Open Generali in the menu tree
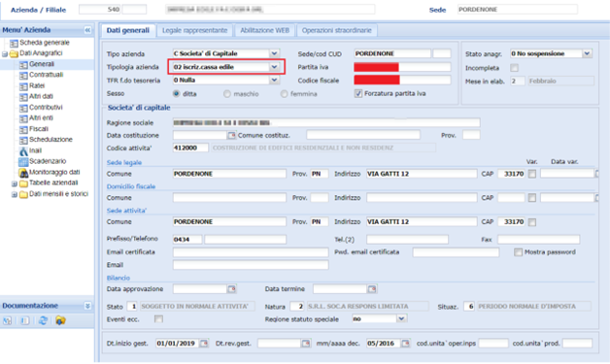Screen dimensions: 610x364 coord(42,64)
